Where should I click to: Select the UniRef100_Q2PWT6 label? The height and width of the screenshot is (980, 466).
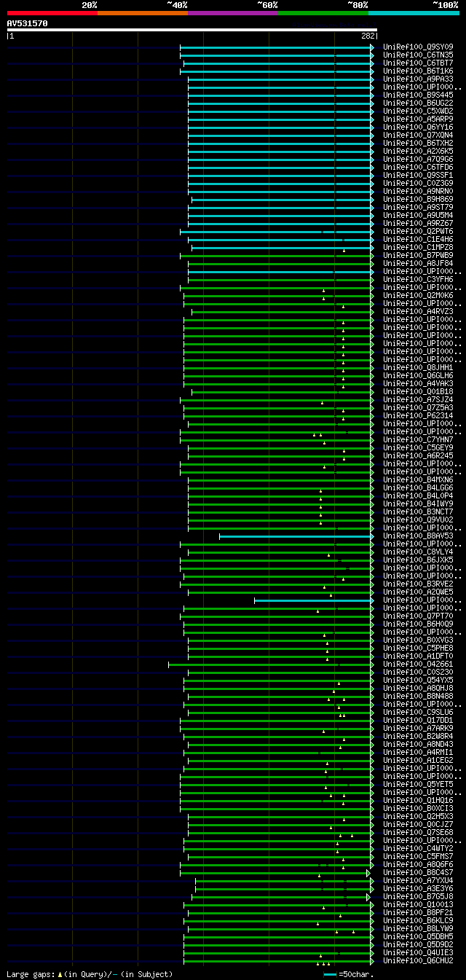(418, 231)
